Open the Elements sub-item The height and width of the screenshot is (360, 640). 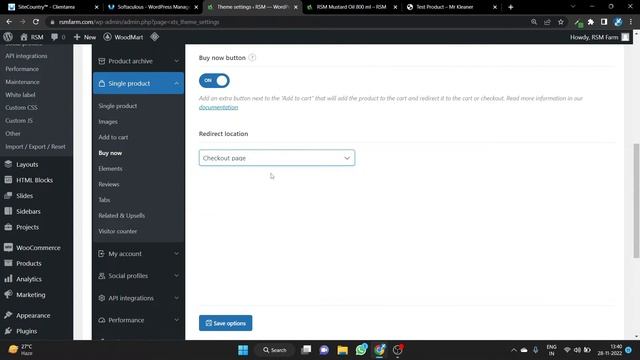click(x=110, y=169)
